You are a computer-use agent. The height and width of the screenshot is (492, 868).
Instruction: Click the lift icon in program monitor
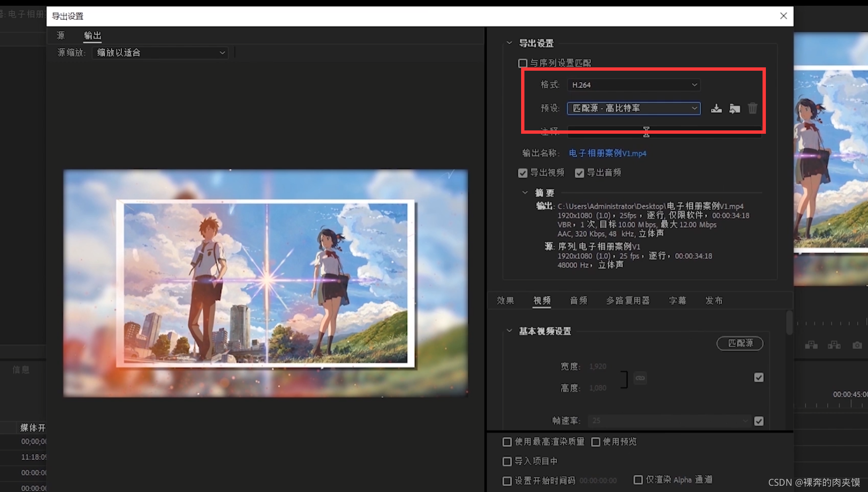[811, 345]
